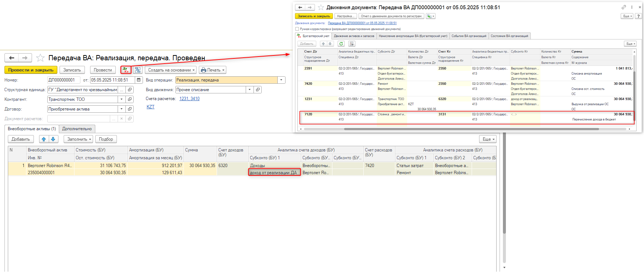
Task: Move asset row up with blue arrow
Action: pos(44,139)
